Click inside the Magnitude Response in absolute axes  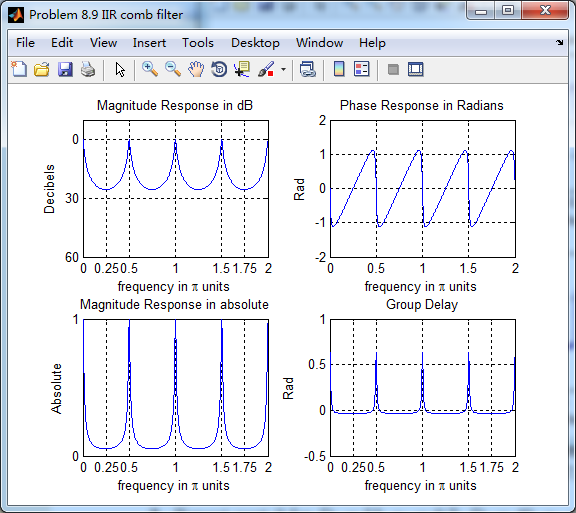176,388
